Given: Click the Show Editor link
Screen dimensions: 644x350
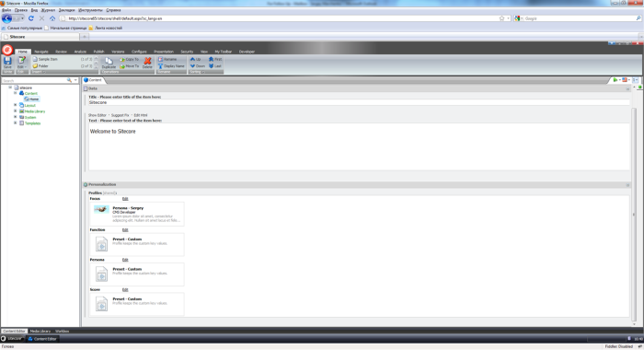Looking at the screenshot, I should (x=98, y=115).
